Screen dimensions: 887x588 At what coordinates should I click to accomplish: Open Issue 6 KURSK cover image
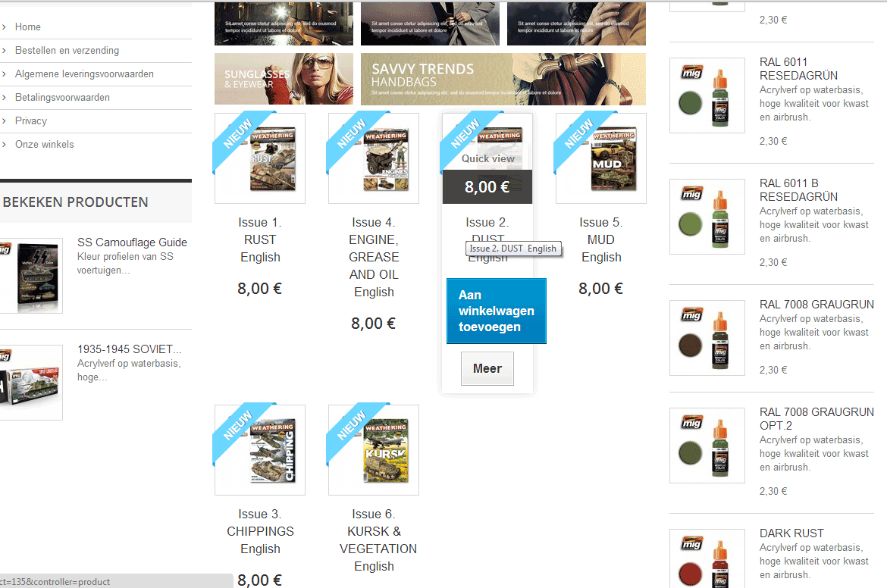374,450
